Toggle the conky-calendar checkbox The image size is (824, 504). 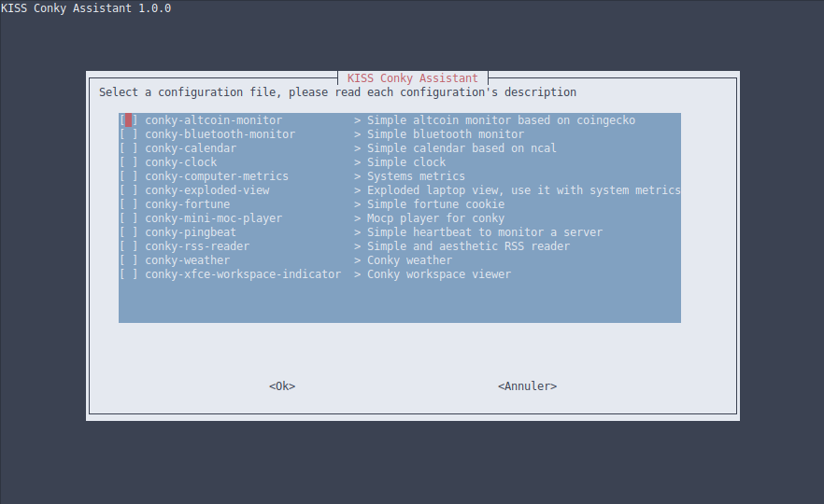click(128, 148)
